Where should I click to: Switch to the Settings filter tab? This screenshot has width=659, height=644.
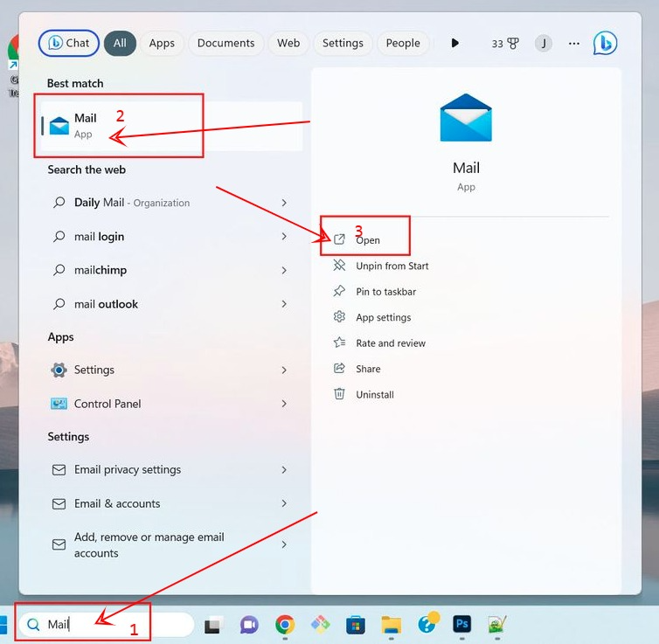click(343, 43)
